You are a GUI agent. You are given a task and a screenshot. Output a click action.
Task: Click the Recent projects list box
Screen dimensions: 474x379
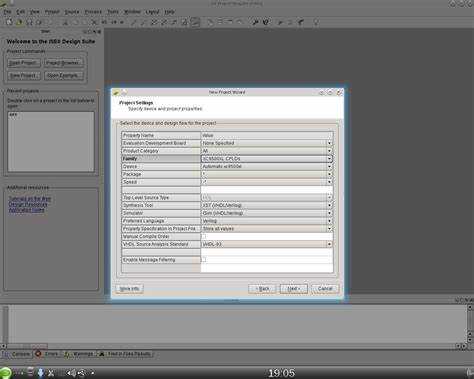point(51,142)
